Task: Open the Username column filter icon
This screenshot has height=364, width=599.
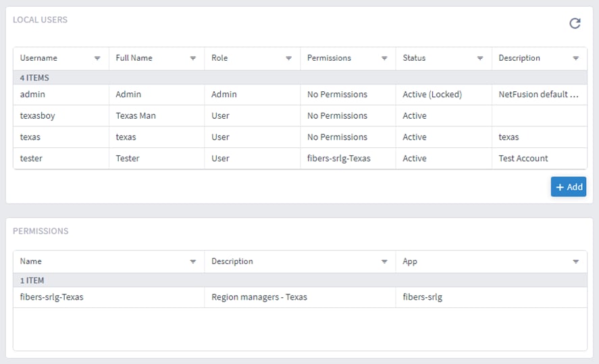Action: tap(97, 59)
